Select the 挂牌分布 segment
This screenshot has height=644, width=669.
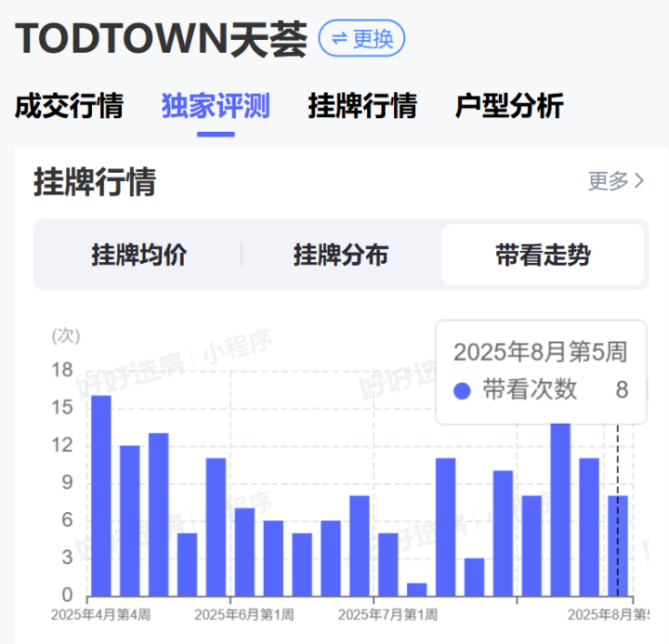point(341,255)
